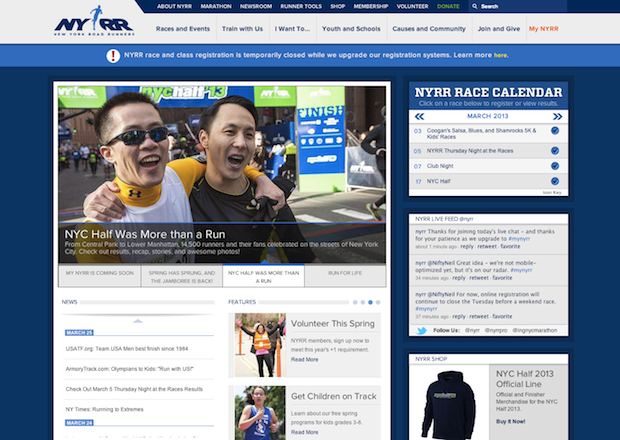Screen dimensions: 620x440
Task: Select fourth features pagination dot
Action: click(x=378, y=302)
